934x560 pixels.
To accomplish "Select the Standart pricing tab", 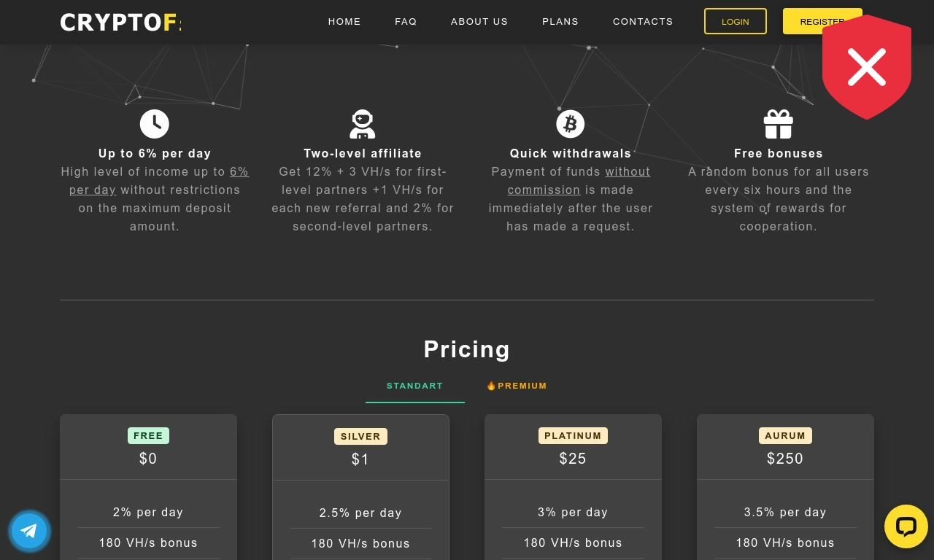I will coord(415,386).
